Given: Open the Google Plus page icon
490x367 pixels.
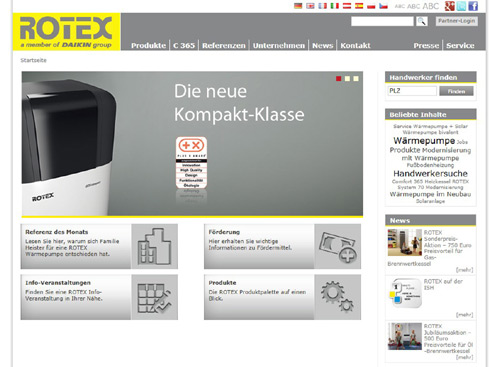Looking at the screenshot, I should point(450,6).
